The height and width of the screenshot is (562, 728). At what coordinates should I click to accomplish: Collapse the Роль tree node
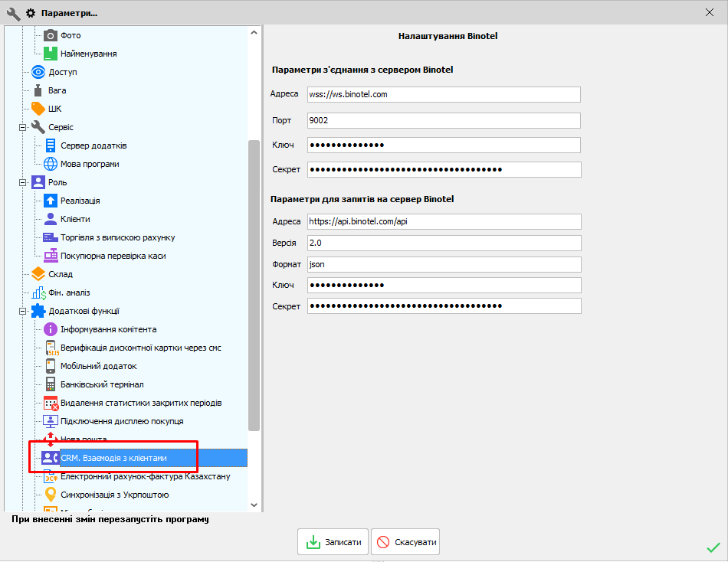[23, 182]
